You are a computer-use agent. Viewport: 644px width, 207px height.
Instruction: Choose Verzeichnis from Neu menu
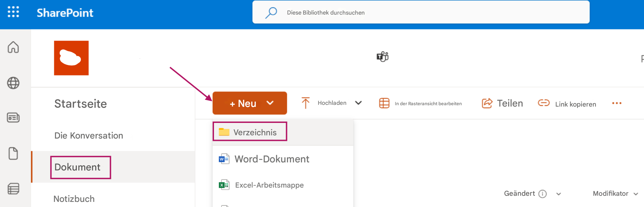tap(283, 132)
